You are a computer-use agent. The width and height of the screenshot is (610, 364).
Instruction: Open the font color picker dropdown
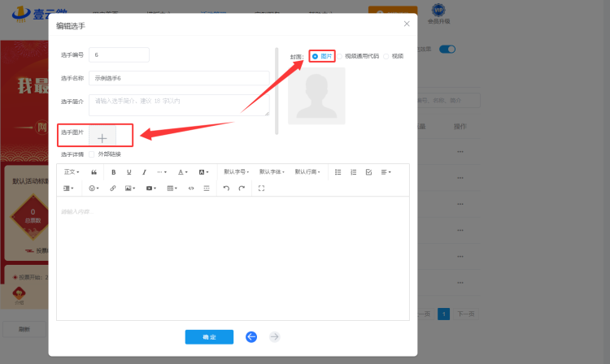click(183, 172)
